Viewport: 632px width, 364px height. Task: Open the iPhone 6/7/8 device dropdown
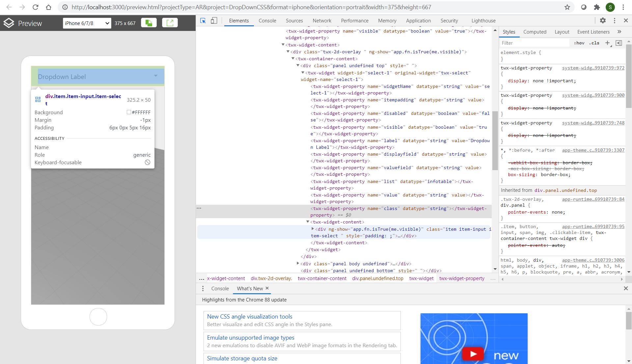click(x=87, y=23)
